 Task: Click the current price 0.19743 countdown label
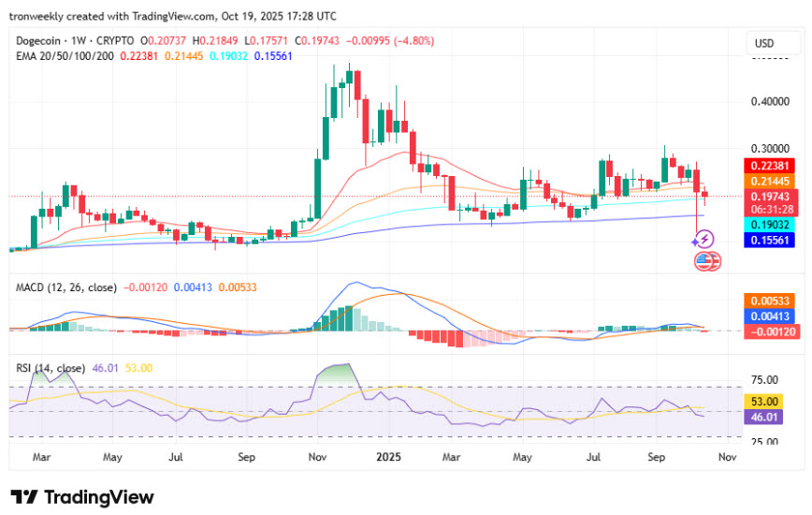tap(770, 202)
